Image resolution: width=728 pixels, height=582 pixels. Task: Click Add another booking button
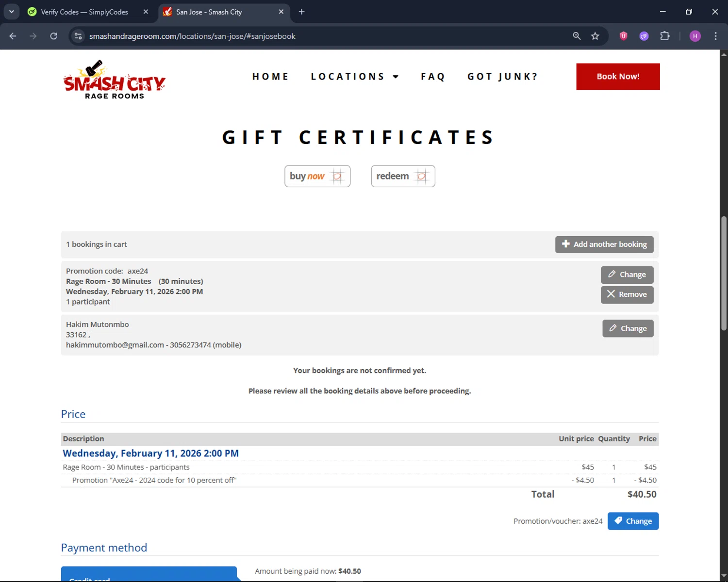[604, 244]
